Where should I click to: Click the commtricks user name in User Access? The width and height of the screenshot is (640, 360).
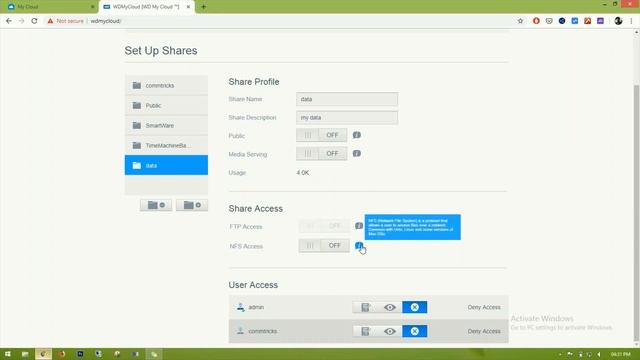pyautogui.click(x=262, y=331)
